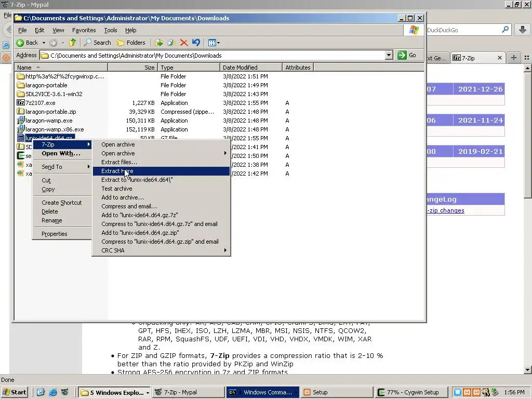Open the View menu in Explorer
This screenshot has width=532, height=399.
(x=58, y=30)
